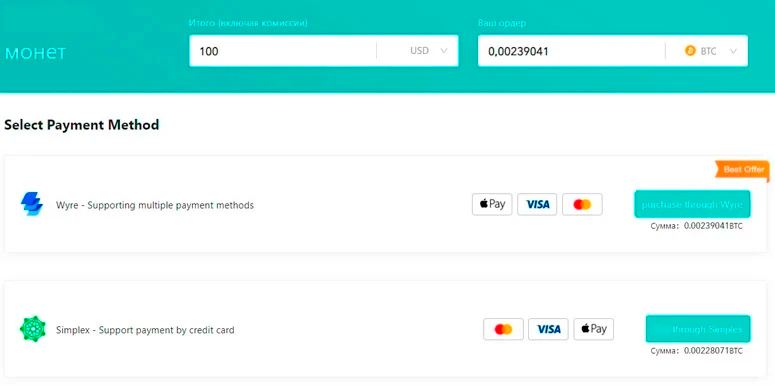
Task: Expand the chevron next to USD
Action: (x=443, y=51)
